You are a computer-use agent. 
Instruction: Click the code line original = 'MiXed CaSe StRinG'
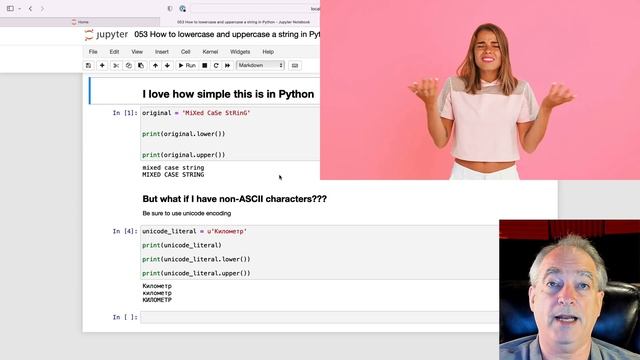click(196, 113)
